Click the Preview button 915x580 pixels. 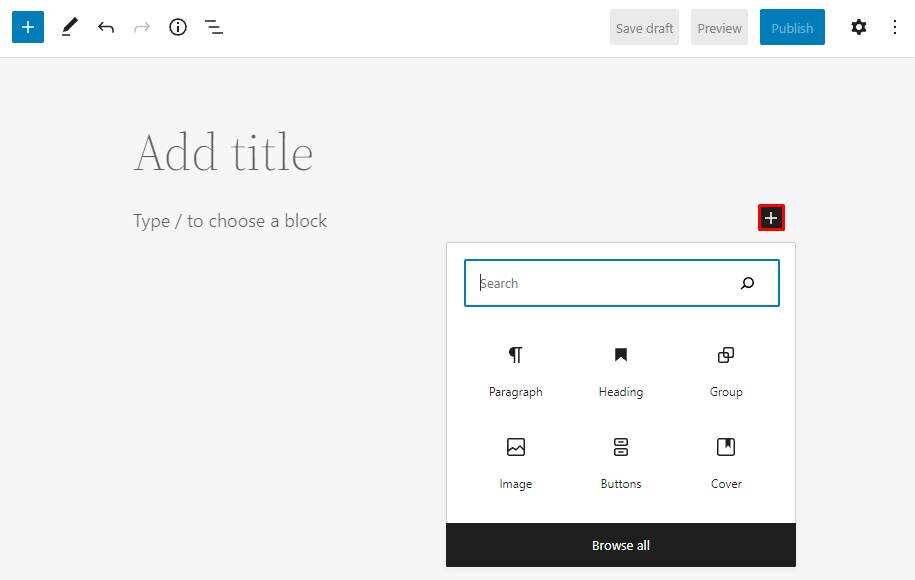(x=719, y=28)
